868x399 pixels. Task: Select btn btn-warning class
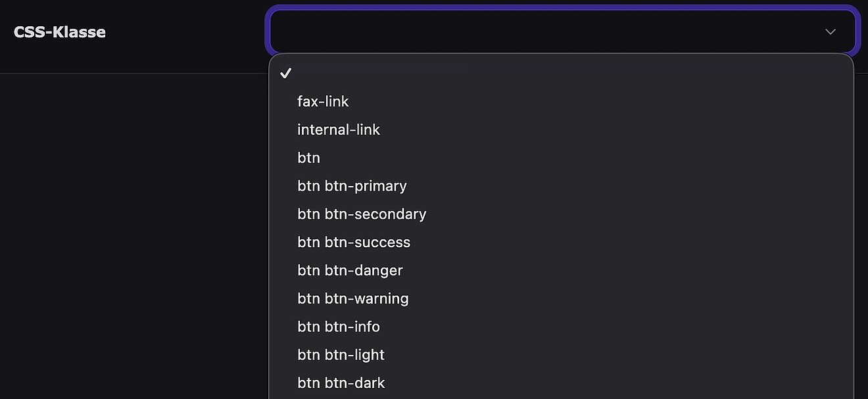[x=353, y=299]
